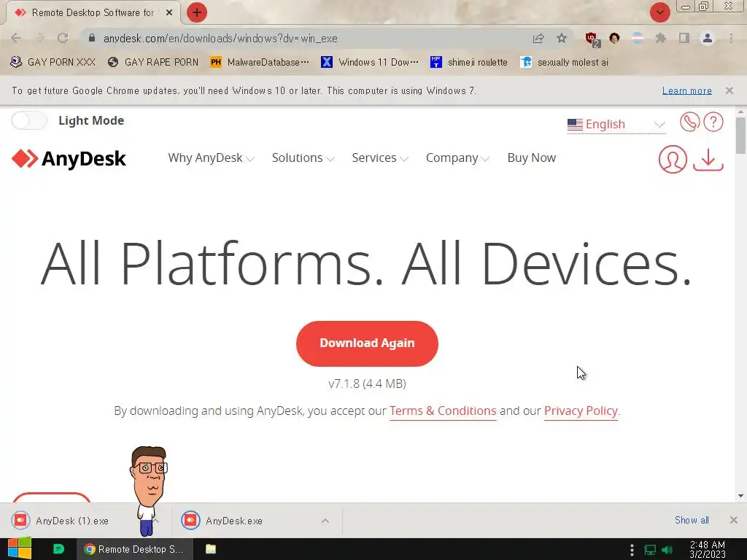The height and width of the screenshot is (560, 747).
Task: Select the Remote Desktop Software browser tab
Action: click(93, 12)
